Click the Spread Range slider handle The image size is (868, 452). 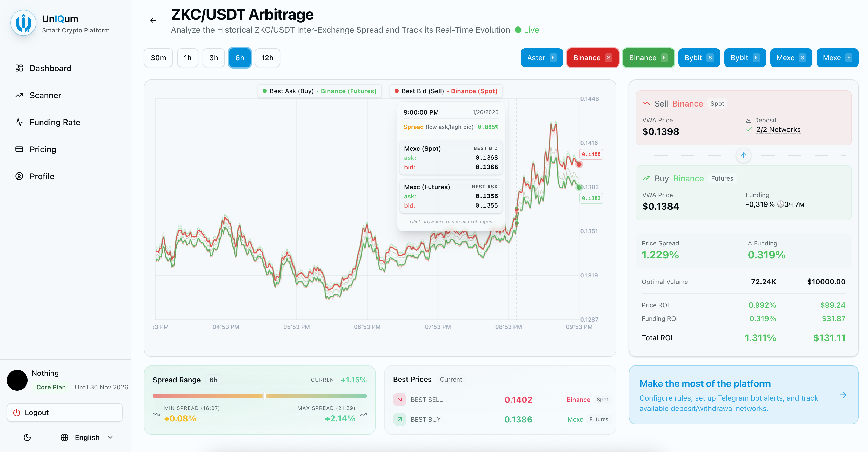(264, 396)
